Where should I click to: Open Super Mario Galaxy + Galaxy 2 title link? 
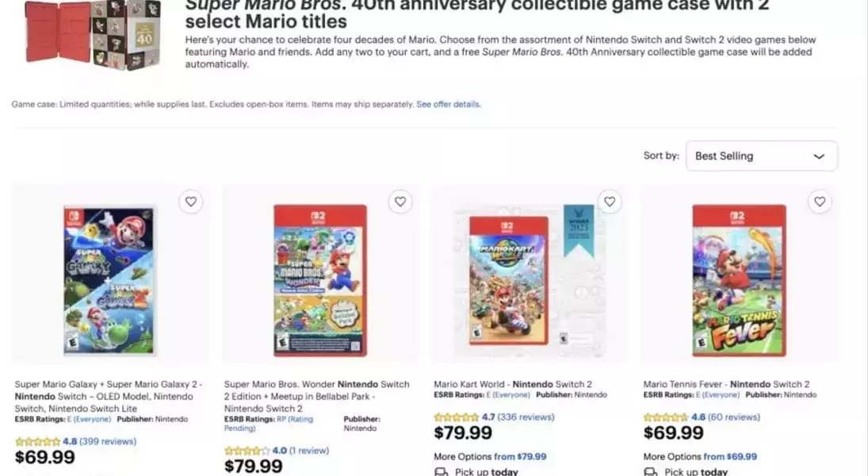tap(109, 396)
